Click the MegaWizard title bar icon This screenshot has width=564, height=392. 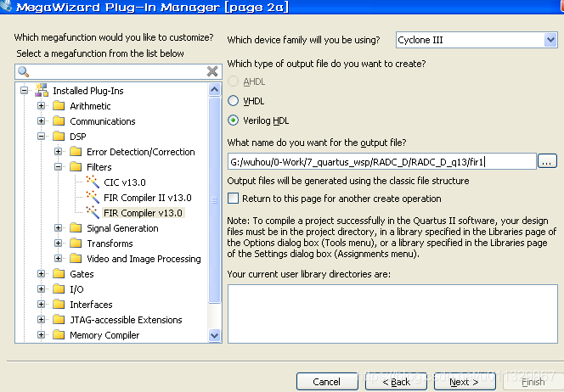(x=6, y=6)
